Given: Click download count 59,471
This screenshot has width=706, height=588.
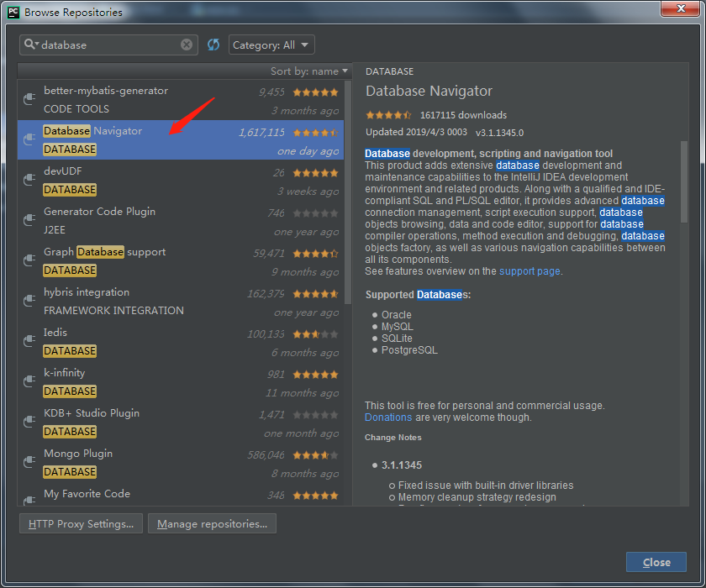Looking at the screenshot, I should [x=269, y=254].
